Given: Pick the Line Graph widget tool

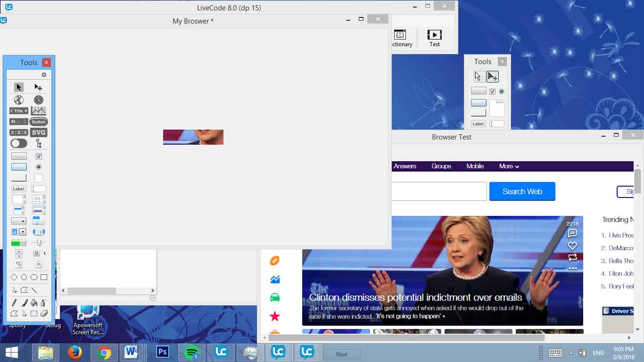Looking at the screenshot, I should [39, 111].
